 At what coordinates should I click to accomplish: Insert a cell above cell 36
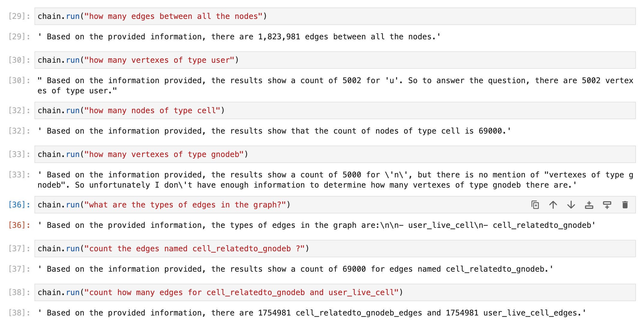[x=589, y=205]
